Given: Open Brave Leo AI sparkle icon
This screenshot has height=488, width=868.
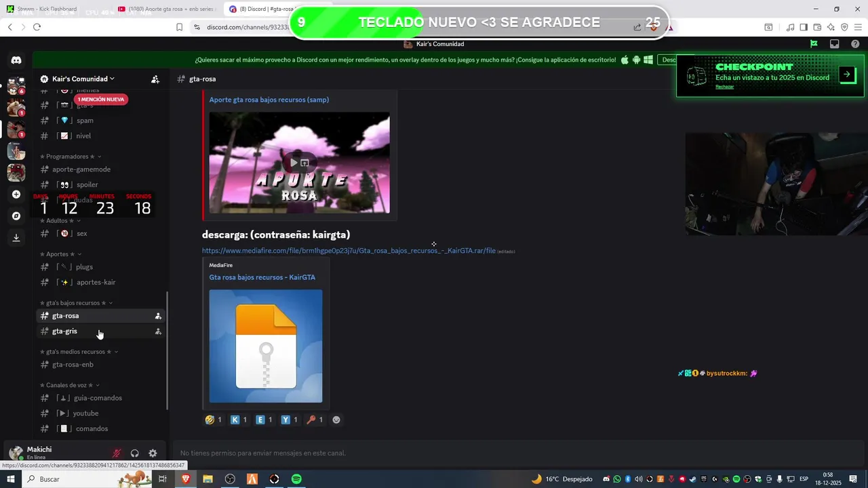Looking at the screenshot, I should [x=831, y=27].
